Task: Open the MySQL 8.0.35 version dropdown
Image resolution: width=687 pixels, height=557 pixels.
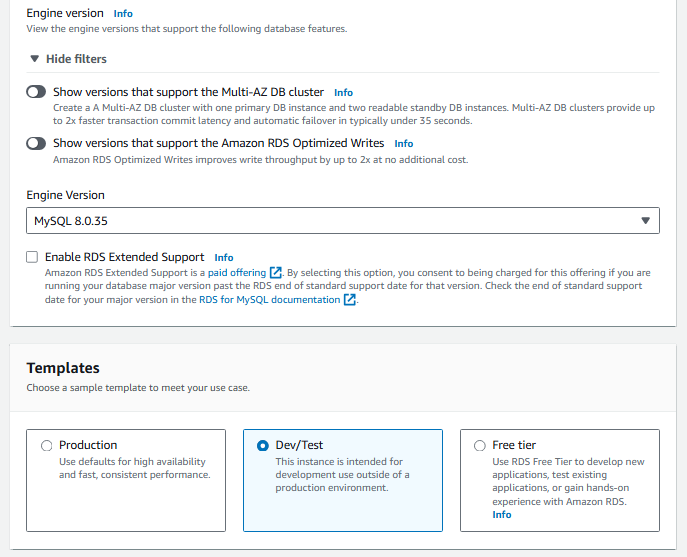Action: (330, 221)
